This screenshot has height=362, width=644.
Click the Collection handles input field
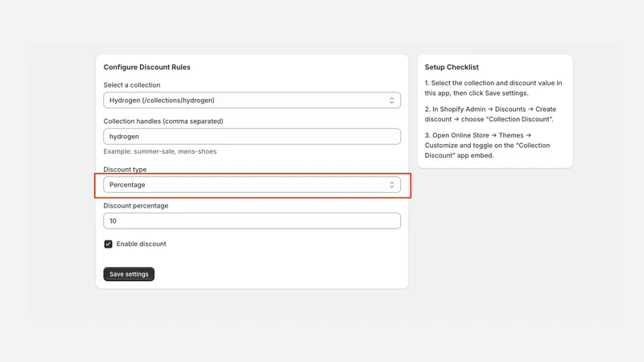(252, 136)
